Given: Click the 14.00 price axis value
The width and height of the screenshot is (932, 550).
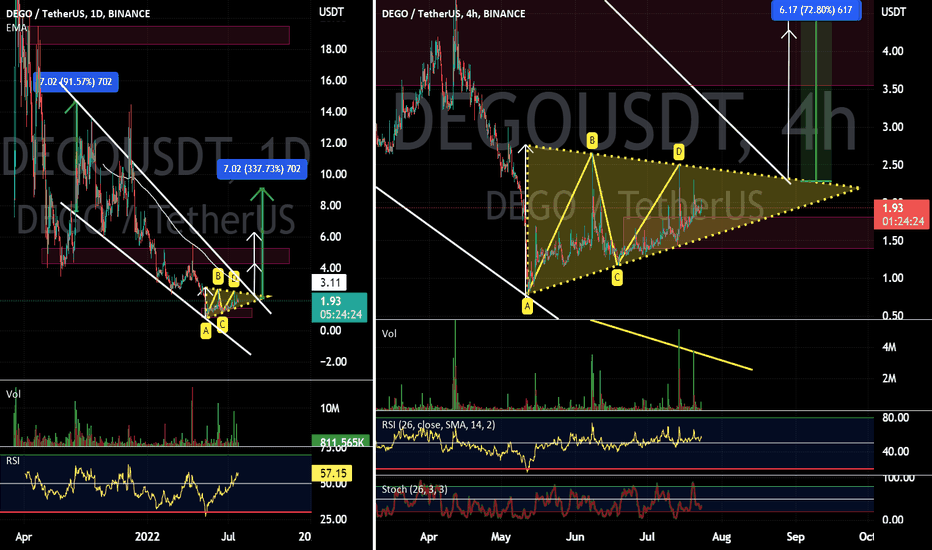Looking at the screenshot, I should [x=333, y=112].
